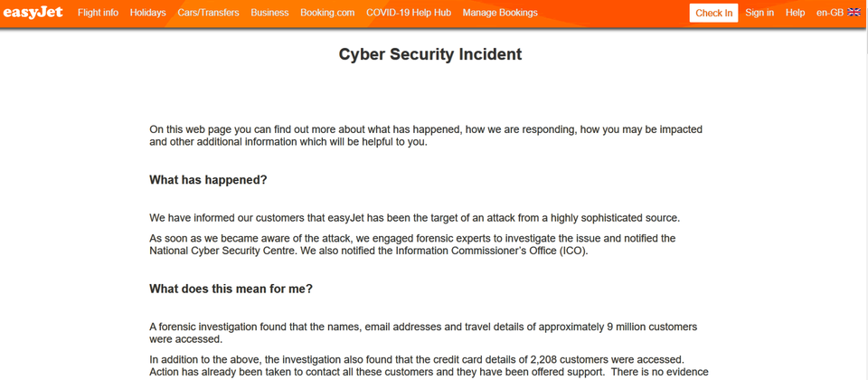Open the Flight info menu

(98, 13)
